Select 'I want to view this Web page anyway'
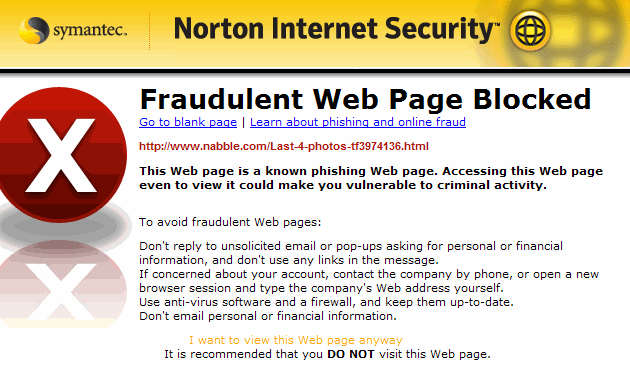The height and width of the screenshot is (386, 630). pos(296,340)
